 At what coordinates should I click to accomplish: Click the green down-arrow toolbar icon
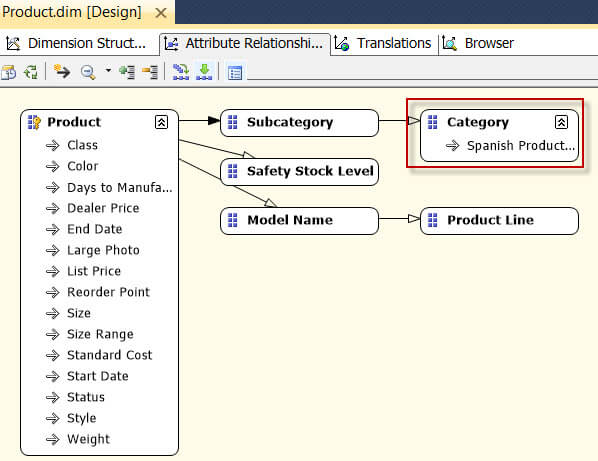point(204,72)
